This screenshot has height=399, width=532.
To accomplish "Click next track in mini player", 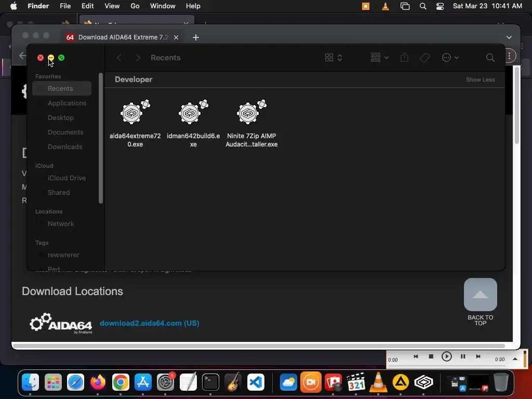I will tap(478, 356).
